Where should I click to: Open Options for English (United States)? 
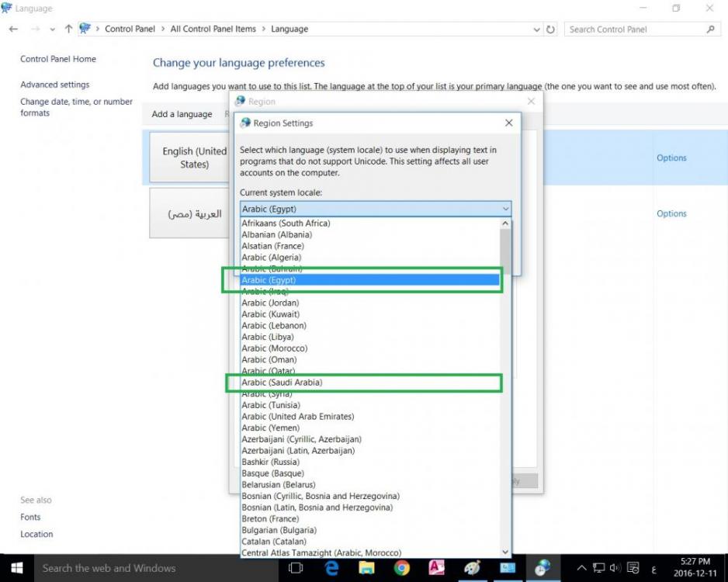coord(671,158)
